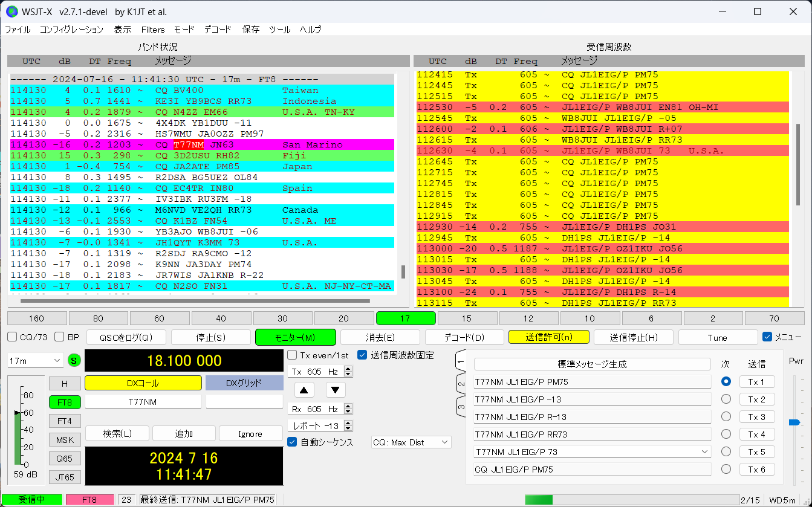Click the WSJT-X globe icon in the title bar
The height and width of the screenshot is (507, 812).
[12, 11]
